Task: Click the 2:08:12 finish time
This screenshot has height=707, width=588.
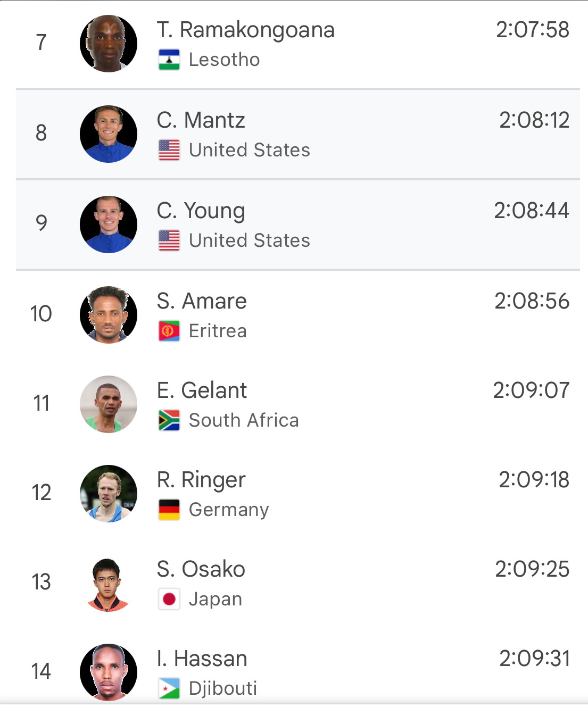Action: tap(534, 120)
